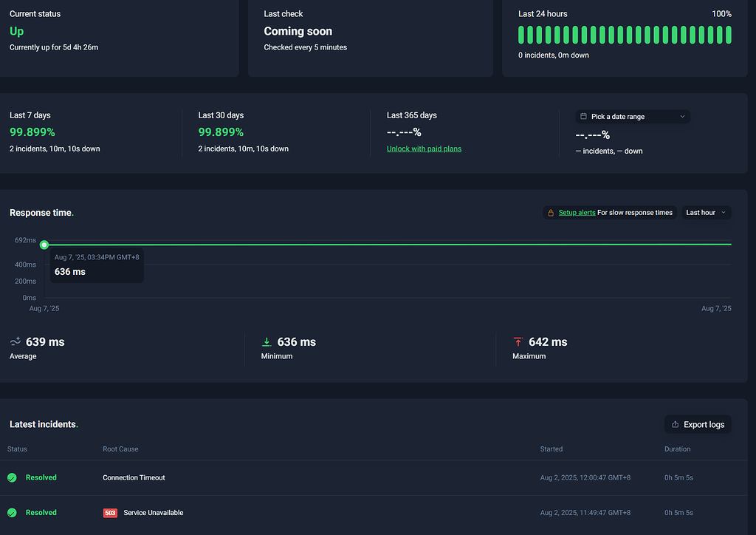Click the 0 incidents, 0m down text
Image resolution: width=756 pixels, height=535 pixels.
[554, 55]
